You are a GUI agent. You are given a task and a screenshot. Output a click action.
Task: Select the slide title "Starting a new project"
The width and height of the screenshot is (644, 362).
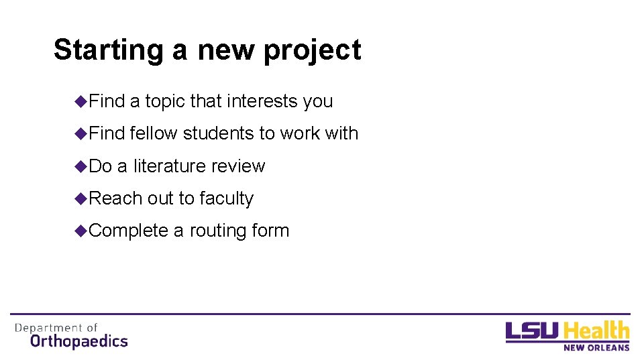[207, 50]
